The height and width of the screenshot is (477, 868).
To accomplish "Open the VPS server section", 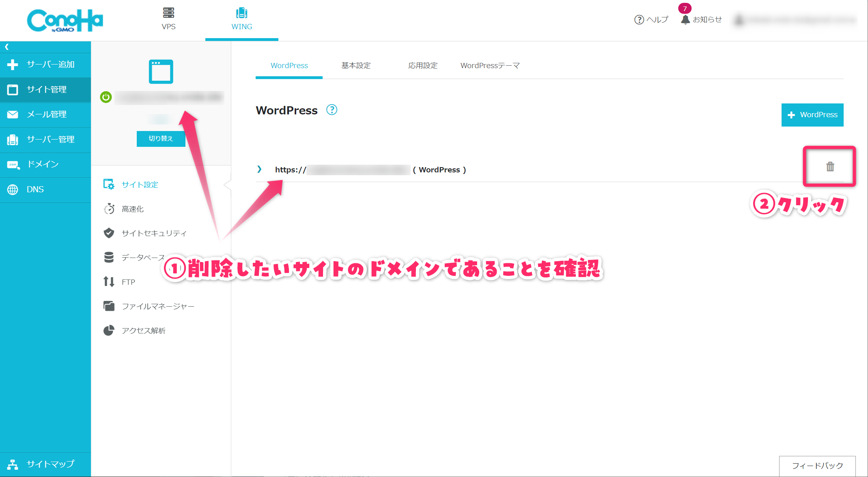I will [168, 19].
